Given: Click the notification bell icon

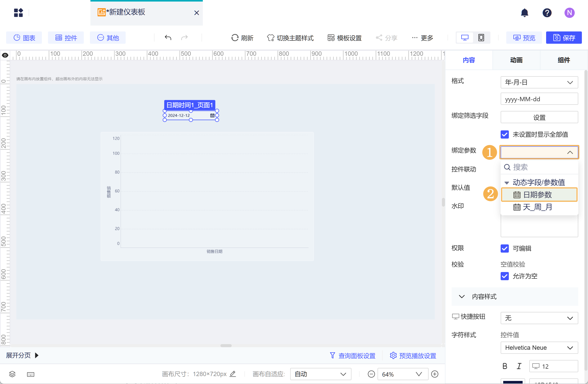Looking at the screenshot, I should [524, 13].
